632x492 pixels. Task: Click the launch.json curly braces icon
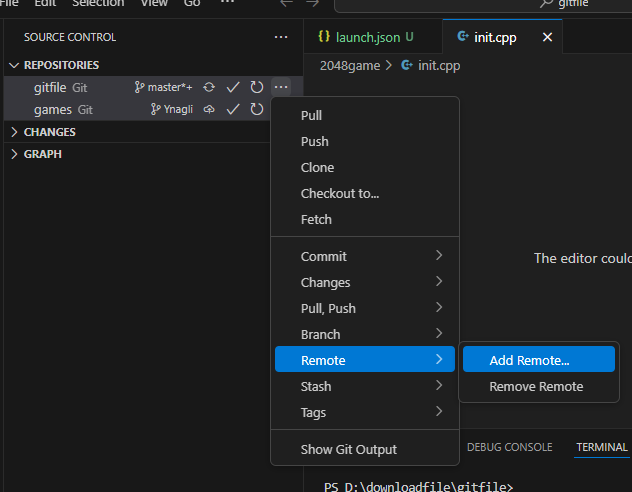pyautogui.click(x=324, y=37)
